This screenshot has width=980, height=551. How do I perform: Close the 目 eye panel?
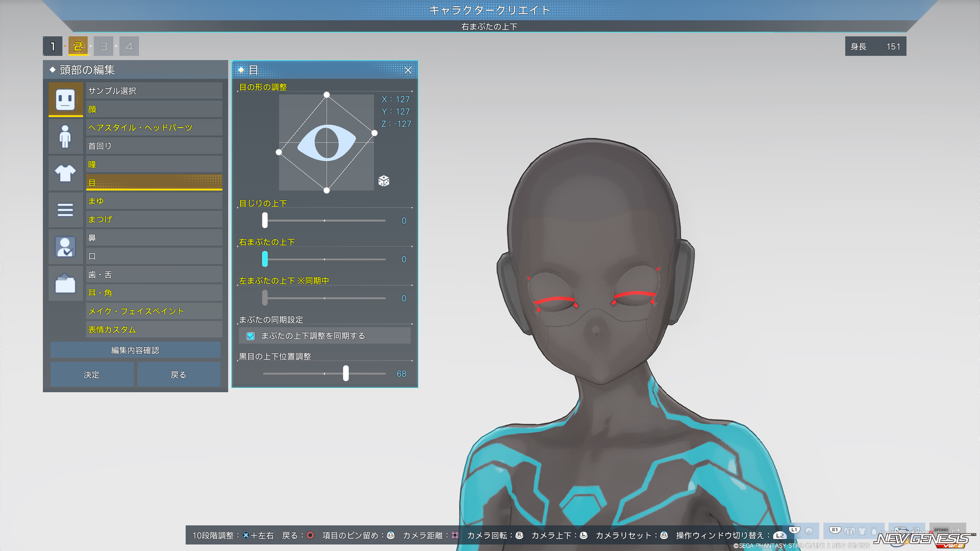[x=408, y=70]
